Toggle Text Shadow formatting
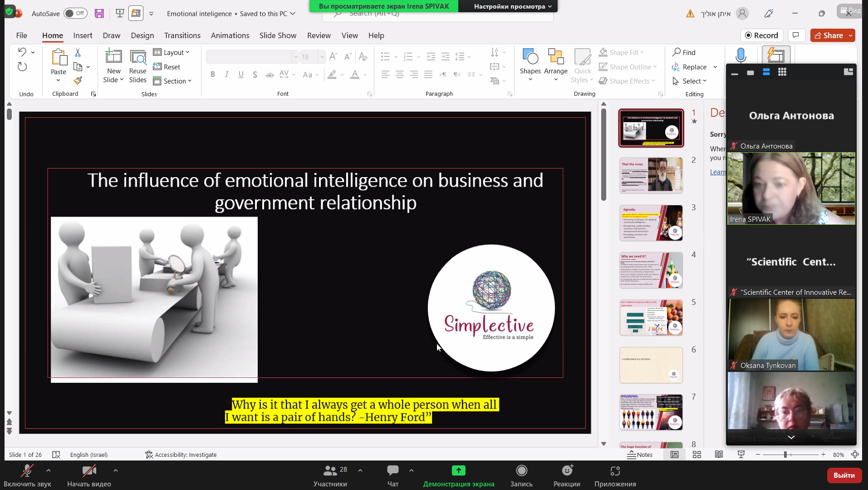This screenshot has height=490, width=868. click(255, 74)
